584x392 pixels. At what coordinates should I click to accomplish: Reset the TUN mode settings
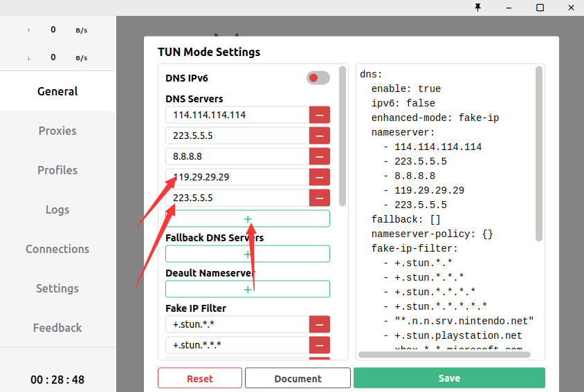(200, 378)
